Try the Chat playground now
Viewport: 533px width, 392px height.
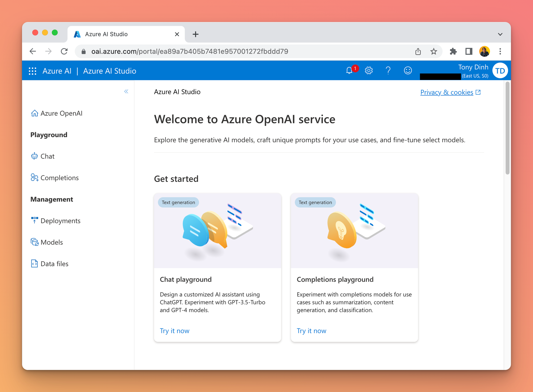174,331
